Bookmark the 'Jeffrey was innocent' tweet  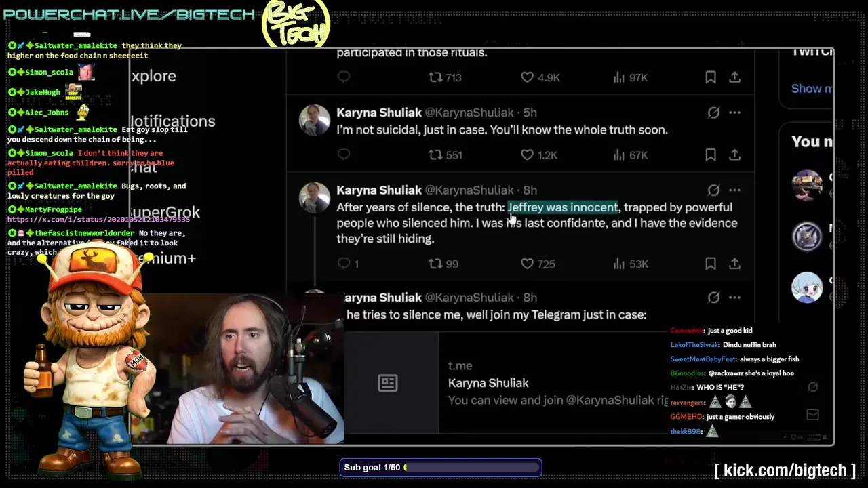coord(710,264)
